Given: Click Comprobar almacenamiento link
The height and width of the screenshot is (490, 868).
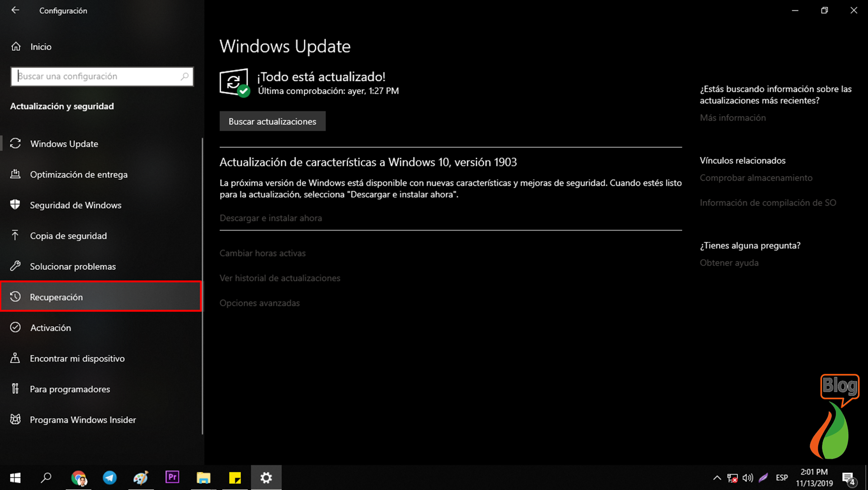Looking at the screenshot, I should pos(756,178).
